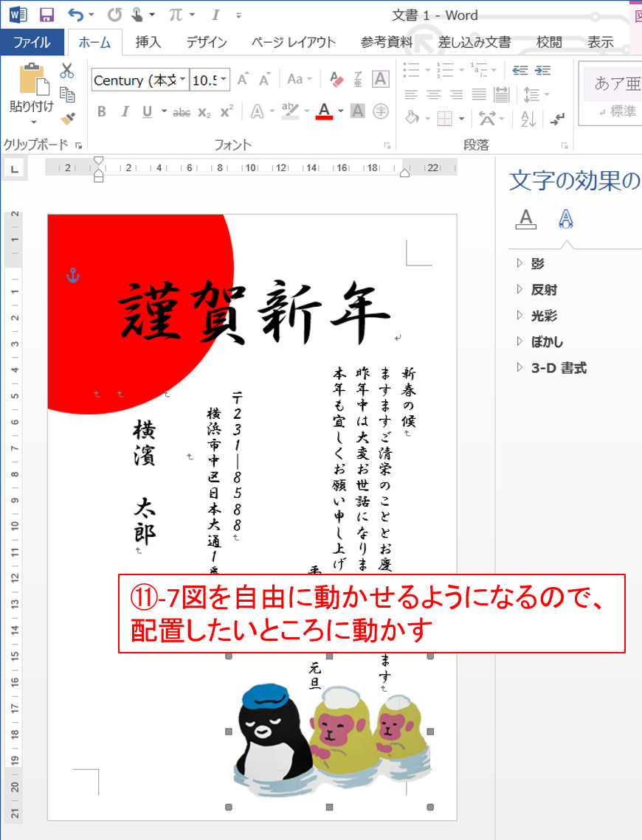642x840 pixels.
Task: Click the touch mode hand icon
Action: (x=137, y=15)
